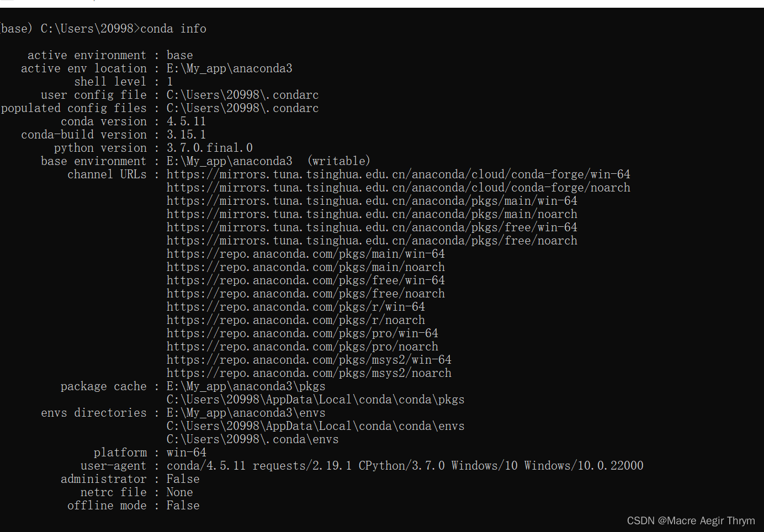The width and height of the screenshot is (764, 532).
Task: Click the repo.anaconda.com pkgs/pro/noarch URL
Action: click(303, 347)
